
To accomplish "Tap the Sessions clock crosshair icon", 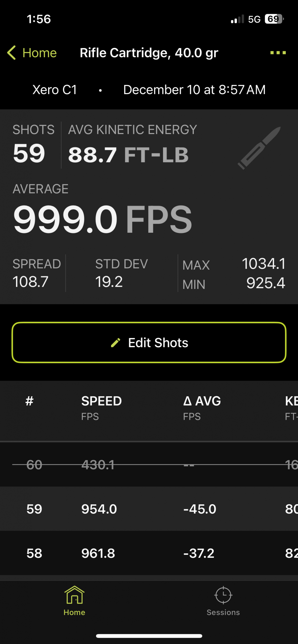I will click(x=223, y=595).
